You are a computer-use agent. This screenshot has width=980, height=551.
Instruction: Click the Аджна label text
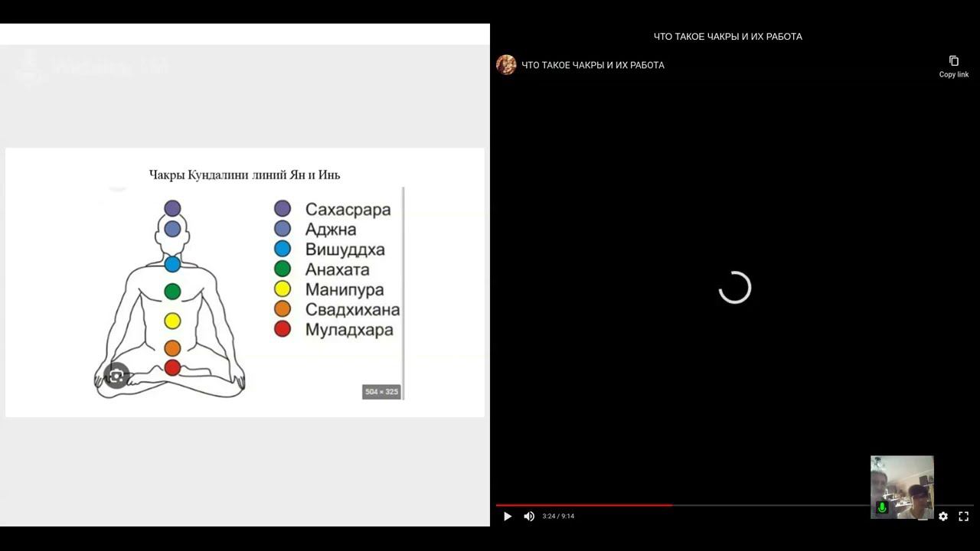(x=330, y=230)
